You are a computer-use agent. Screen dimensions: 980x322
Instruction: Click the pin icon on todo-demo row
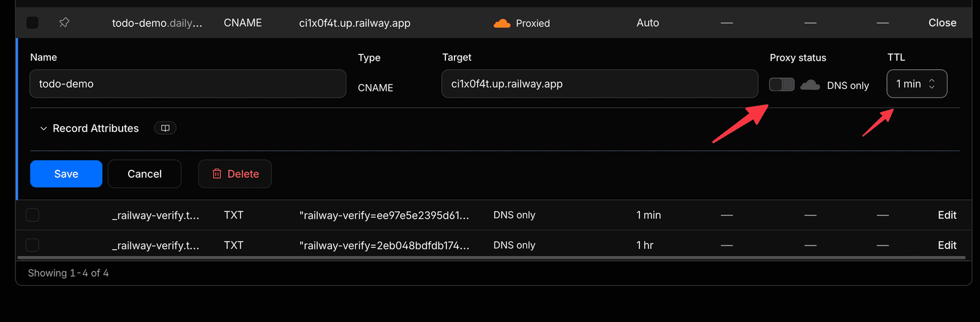click(64, 23)
